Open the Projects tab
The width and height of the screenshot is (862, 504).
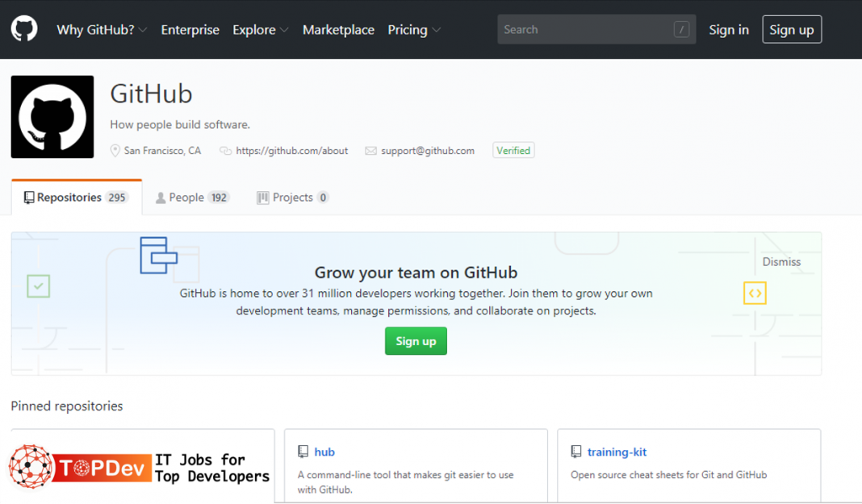click(292, 198)
